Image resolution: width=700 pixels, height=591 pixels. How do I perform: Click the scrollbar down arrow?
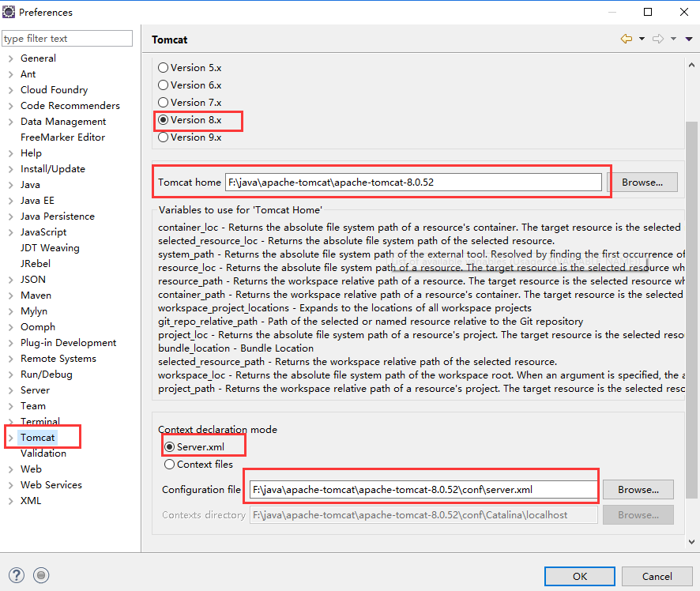691,542
